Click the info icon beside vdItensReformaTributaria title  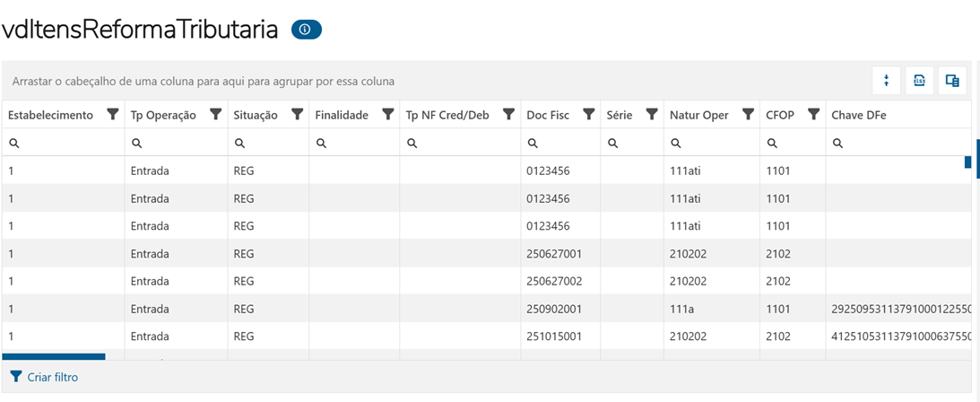click(x=306, y=30)
